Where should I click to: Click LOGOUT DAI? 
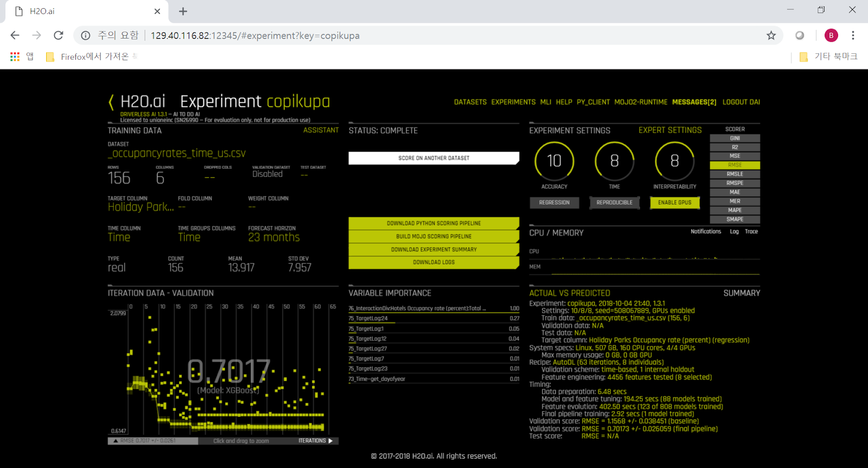click(741, 102)
